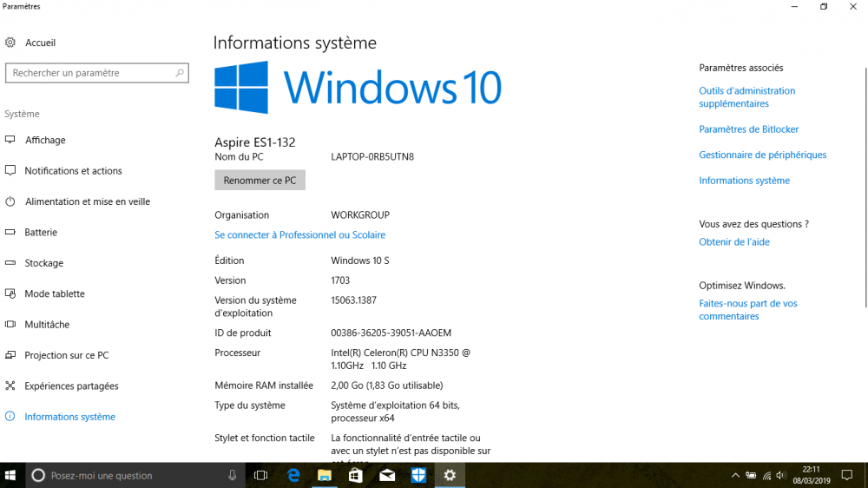This screenshot has height=488, width=868.
Task: Open Windows Defender shield taskbar icon
Action: click(x=418, y=475)
